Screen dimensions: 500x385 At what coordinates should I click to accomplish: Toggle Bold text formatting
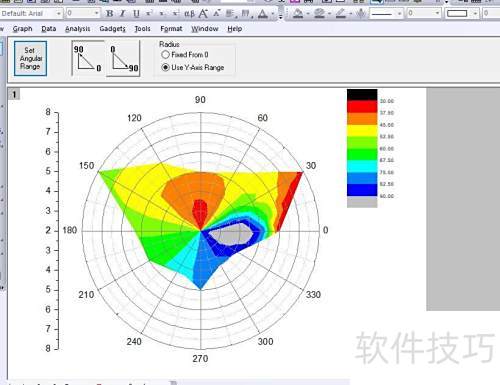(109, 14)
